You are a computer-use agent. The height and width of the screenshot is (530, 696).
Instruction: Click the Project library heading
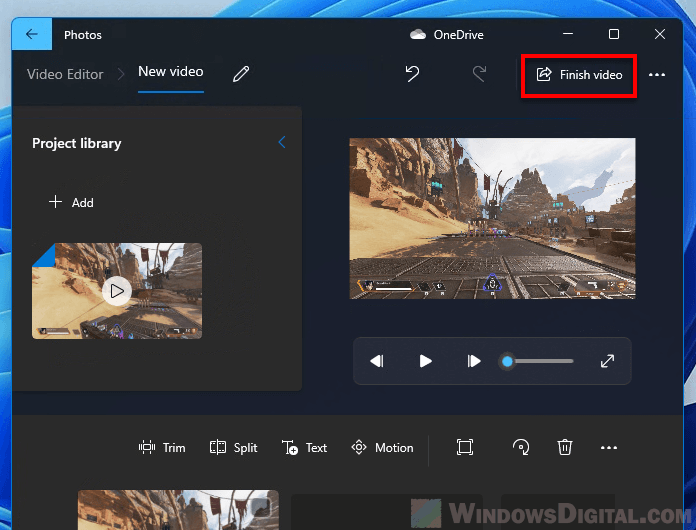77,143
